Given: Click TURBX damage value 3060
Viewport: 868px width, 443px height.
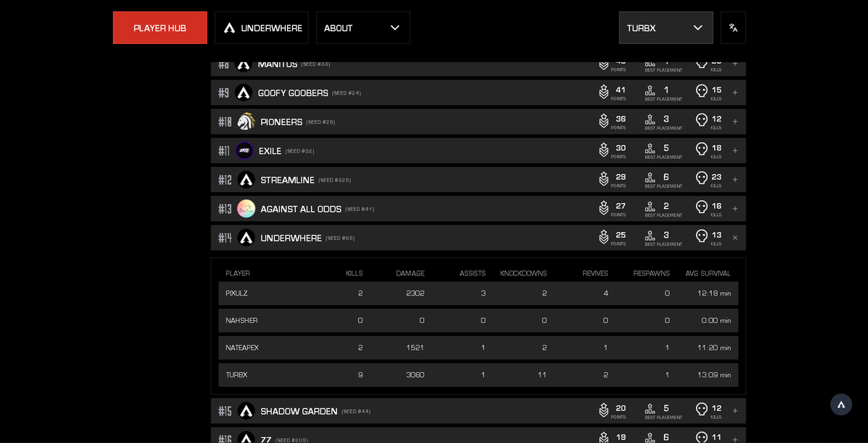Looking at the screenshot, I should (x=415, y=375).
